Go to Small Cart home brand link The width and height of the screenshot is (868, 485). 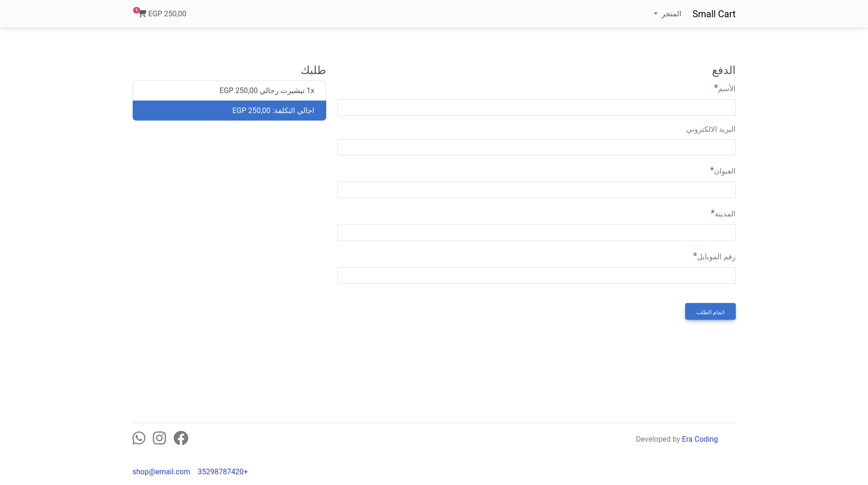(x=713, y=14)
